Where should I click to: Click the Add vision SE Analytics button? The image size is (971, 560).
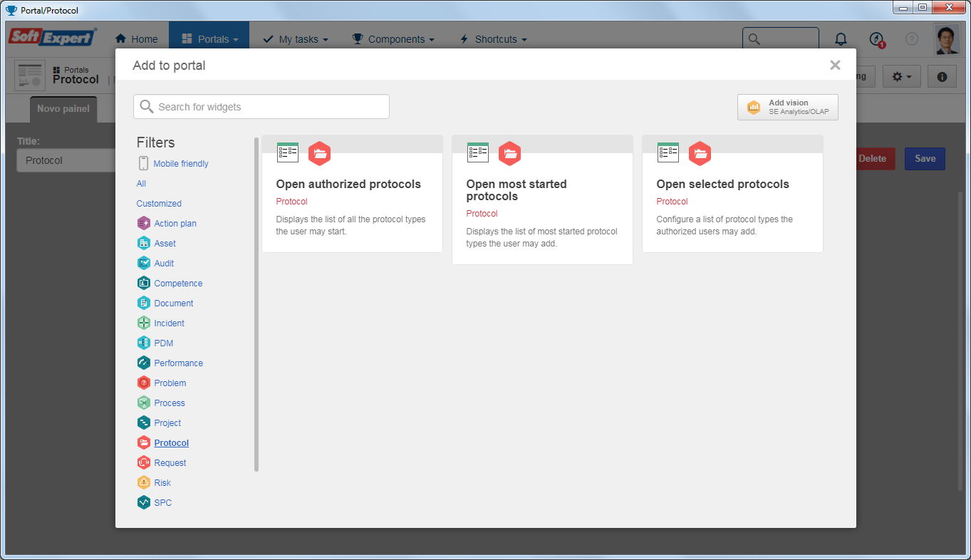coord(788,107)
